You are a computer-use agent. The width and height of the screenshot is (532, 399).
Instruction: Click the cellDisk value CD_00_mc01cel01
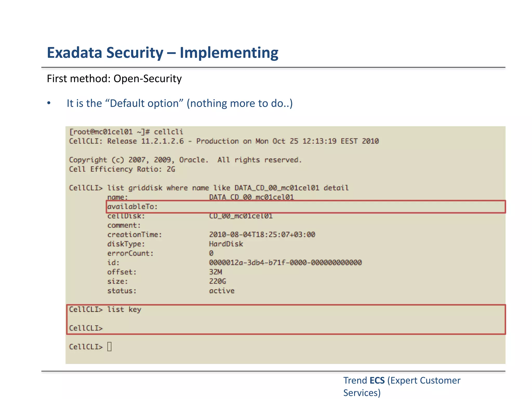[241, 216]
